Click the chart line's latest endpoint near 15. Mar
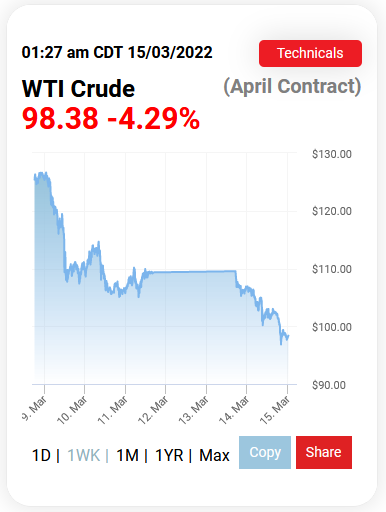 (x=288, y=336)
